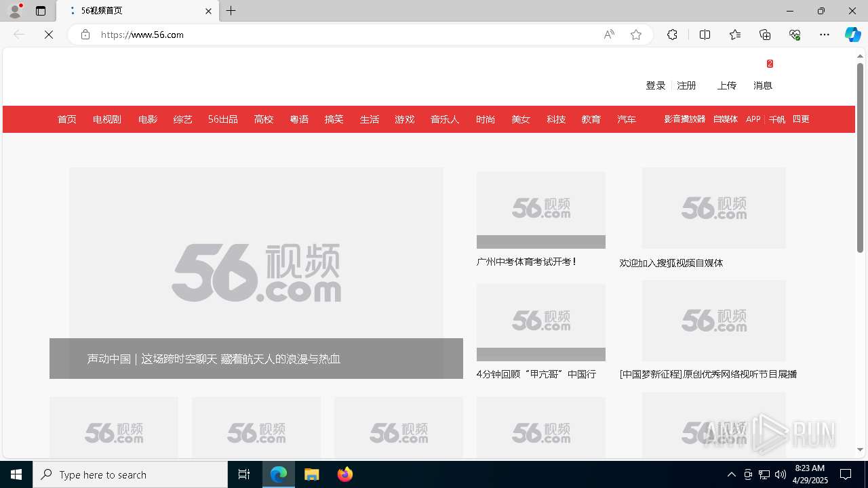Open the 美女 category
Viewport: 868px width, 488px height.
(521, 119)
